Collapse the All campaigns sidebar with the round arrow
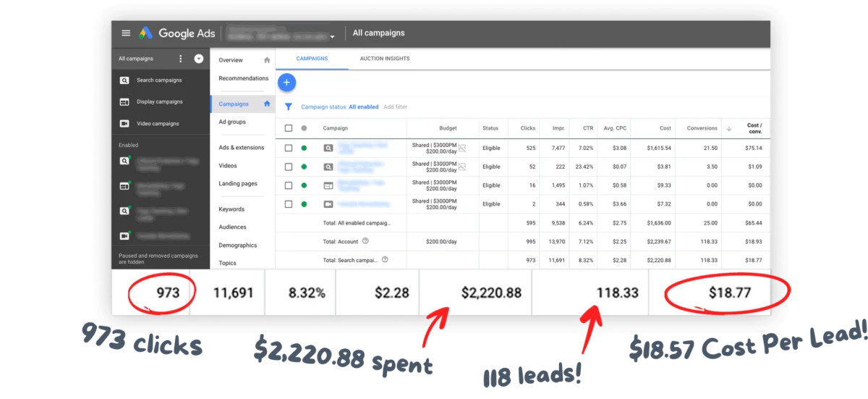The width and height of the screenshot is (868, 399). tap(199, 59)
